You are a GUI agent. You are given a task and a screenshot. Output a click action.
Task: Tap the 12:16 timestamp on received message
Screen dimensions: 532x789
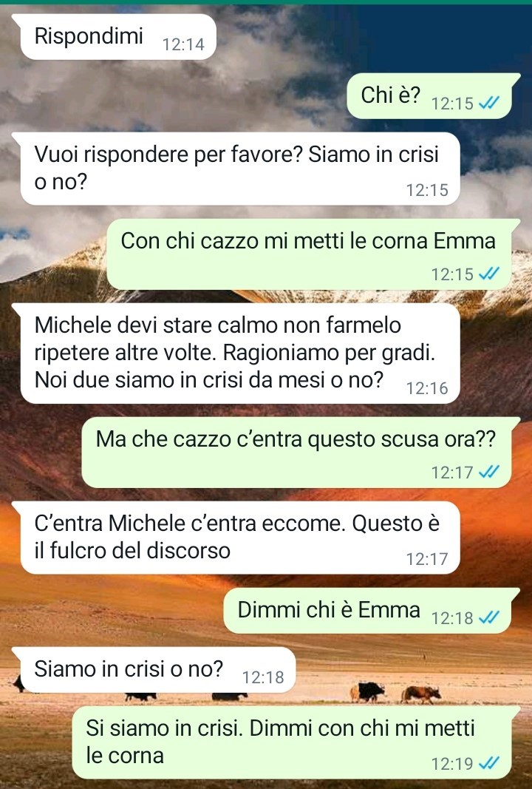pyautogui.click(x=427, y=388)
